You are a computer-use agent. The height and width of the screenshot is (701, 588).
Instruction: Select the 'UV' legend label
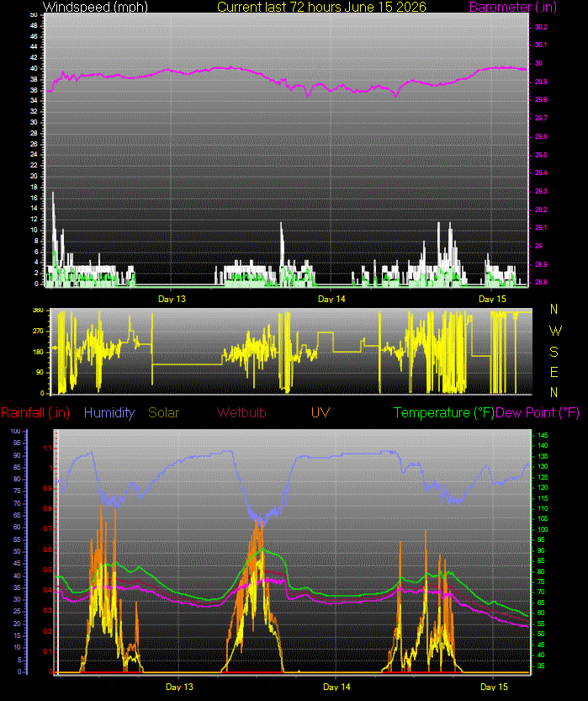click(320, 412)
